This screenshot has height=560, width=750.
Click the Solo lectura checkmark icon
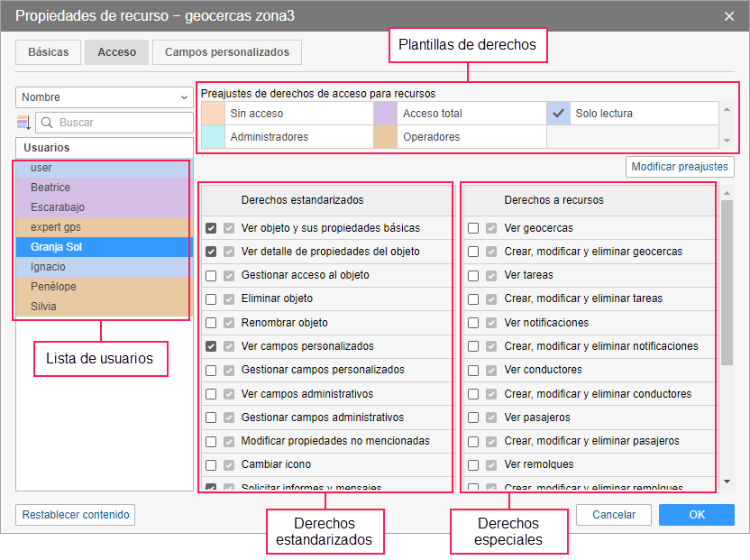pyautogui.click(x=558, y=114)
